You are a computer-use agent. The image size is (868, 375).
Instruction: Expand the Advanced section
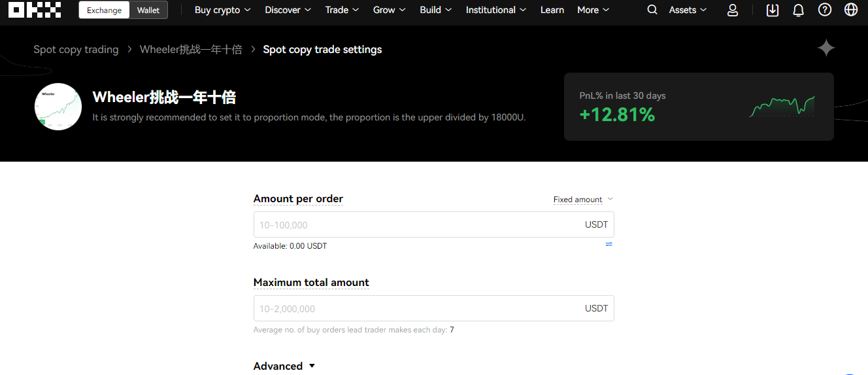284,366
